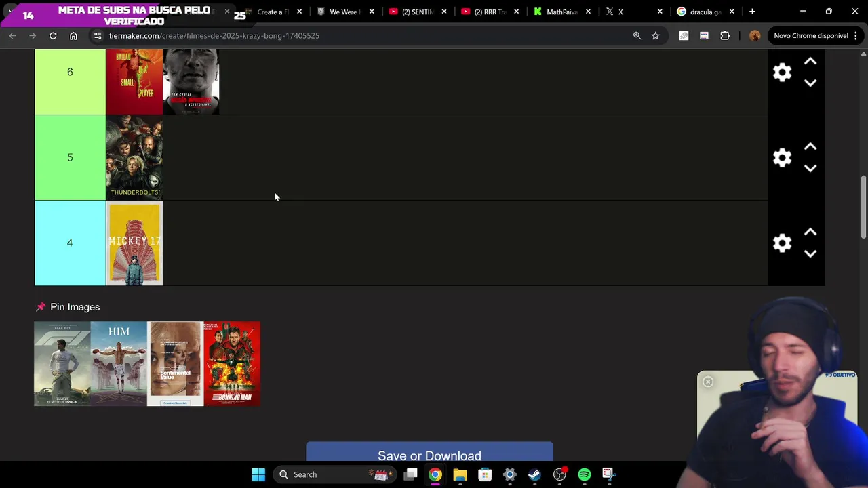Click the Pin Images label

(75, 307)
